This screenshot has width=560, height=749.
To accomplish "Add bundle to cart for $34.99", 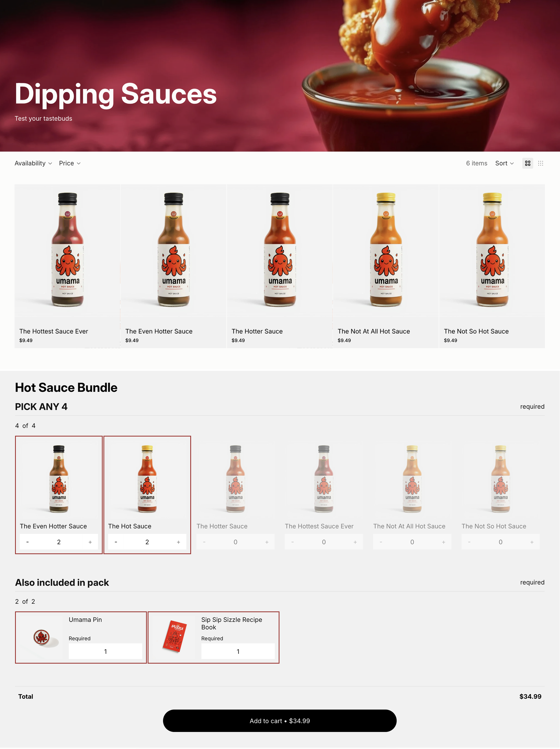I will [x=280, y=721].
